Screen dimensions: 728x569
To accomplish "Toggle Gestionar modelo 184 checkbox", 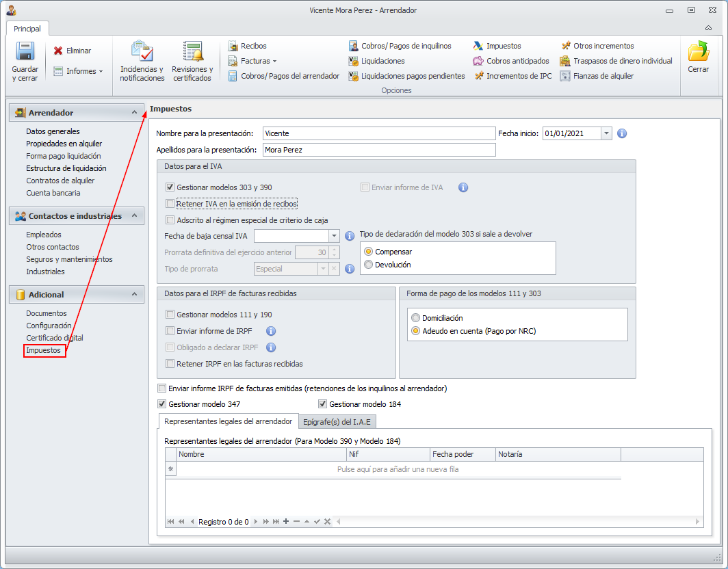I will click(x=323, y=403).
